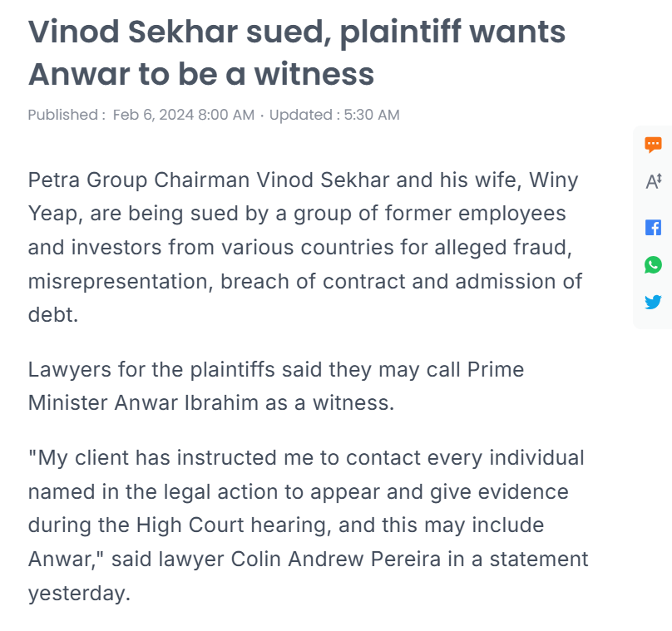The width and height of the screenshot is (672, 631).
Task: Click the headline "Vinod Sekhar sued, plaintiff wants"
Action: coord(296,32)
